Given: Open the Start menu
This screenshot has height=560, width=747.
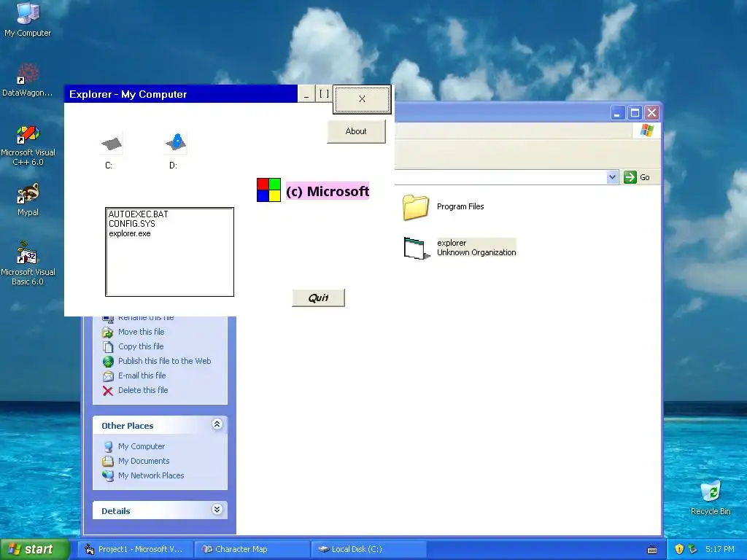Looking at the screenshot, I should coord(35,549).
